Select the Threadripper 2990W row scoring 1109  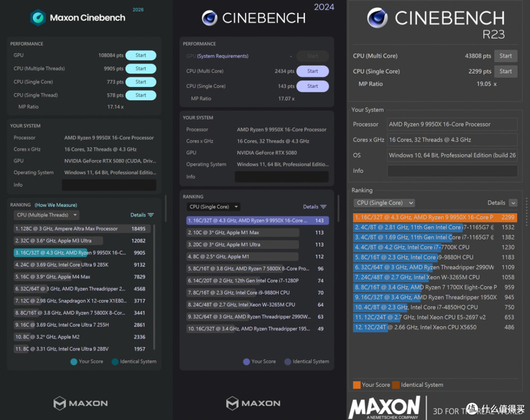[x=435, y=267]
